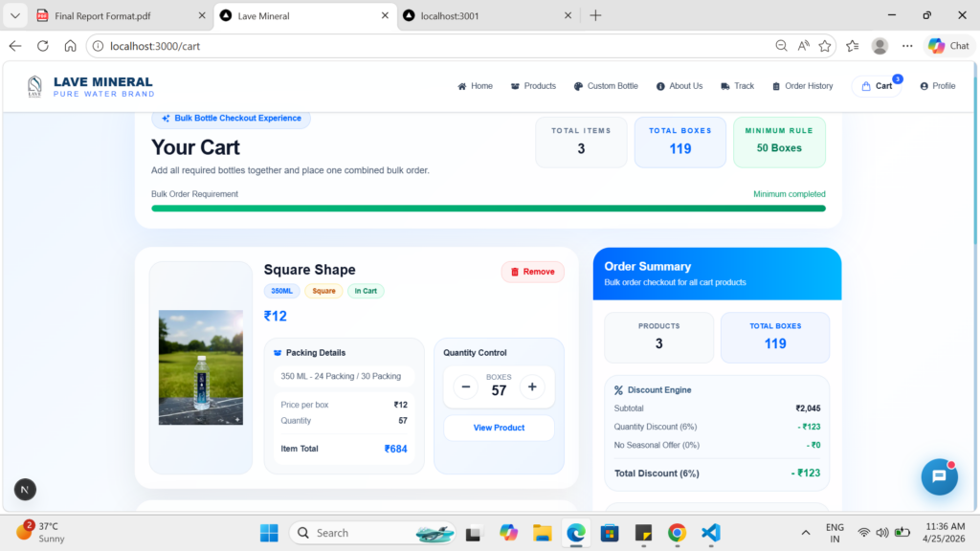The image size is (980, 551).
Task: Click the green bulk order progress bar
Action: [x=488, y=209]
